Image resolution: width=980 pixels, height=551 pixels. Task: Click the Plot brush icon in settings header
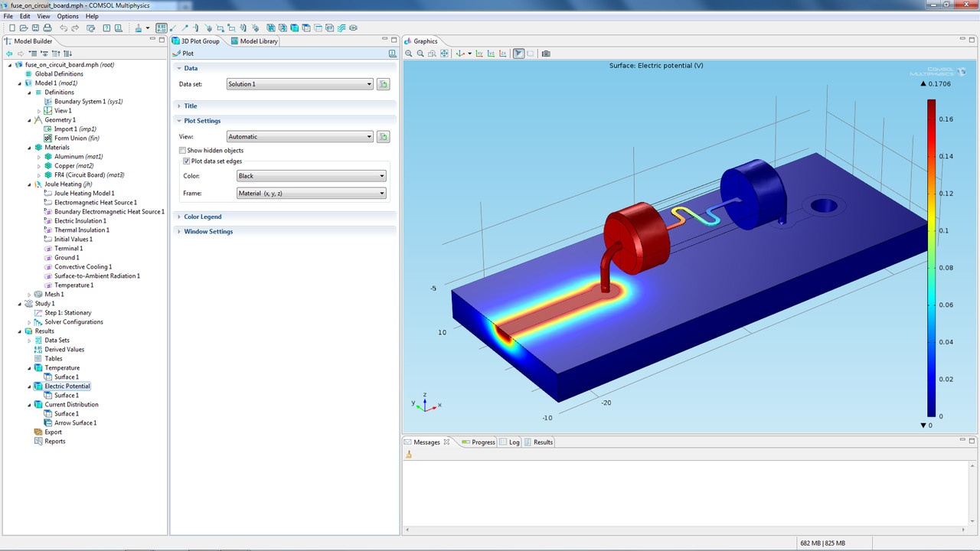[x=178, y=54]
